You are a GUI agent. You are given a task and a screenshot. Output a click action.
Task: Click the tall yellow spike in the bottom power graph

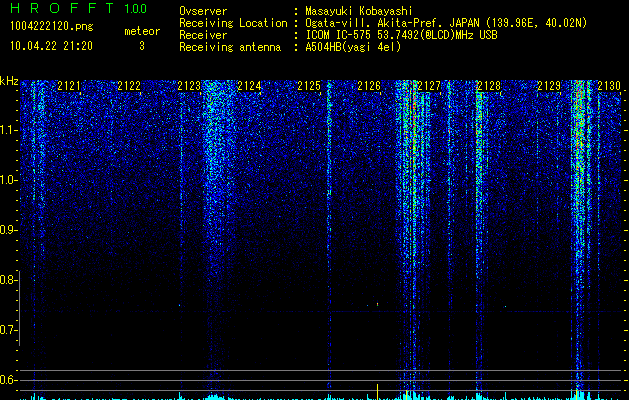click(x=377, y=392)
